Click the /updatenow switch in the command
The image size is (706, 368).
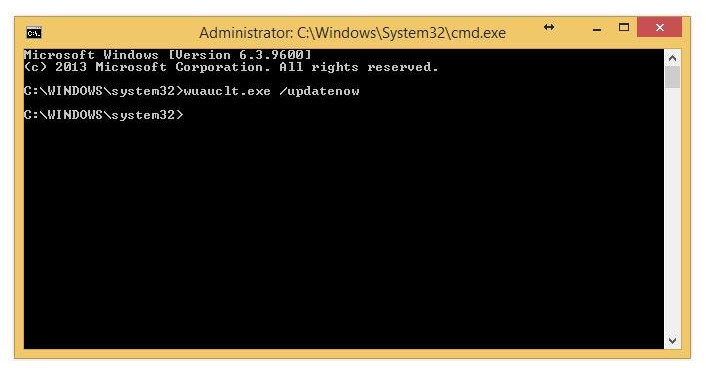pos(319,91)
